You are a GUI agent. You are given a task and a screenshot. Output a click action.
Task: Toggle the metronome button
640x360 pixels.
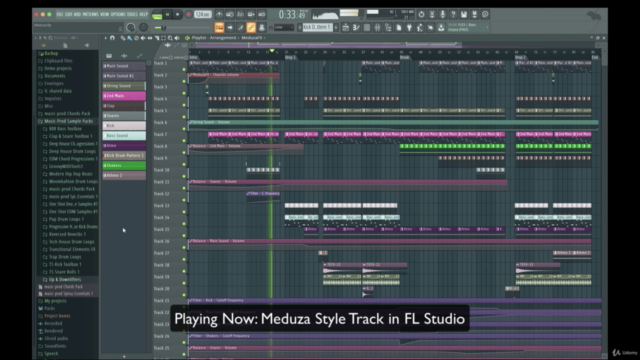point(219,14)
